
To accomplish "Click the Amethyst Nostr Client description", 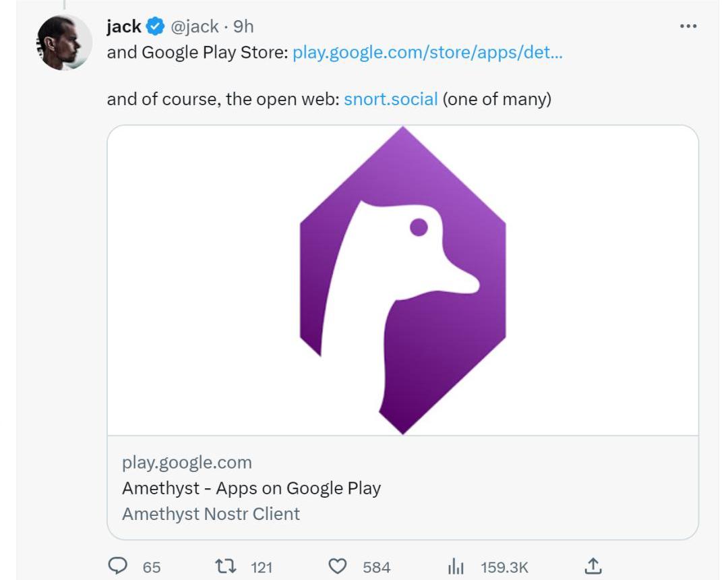I will (211, 514).
